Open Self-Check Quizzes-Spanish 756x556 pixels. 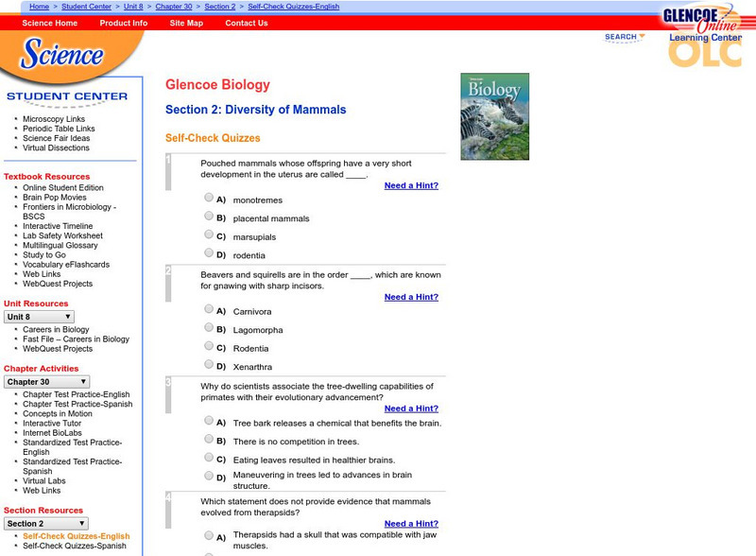tap(75, 546)
